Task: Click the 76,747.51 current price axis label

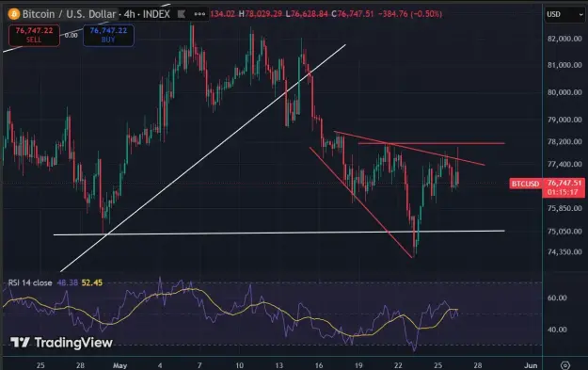Action: [564, 184]
